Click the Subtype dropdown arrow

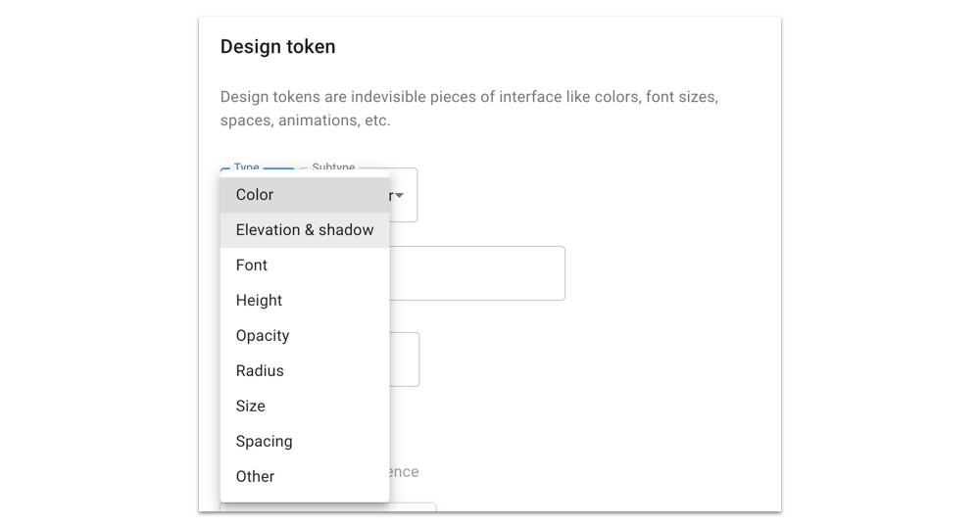coord(399,196)
